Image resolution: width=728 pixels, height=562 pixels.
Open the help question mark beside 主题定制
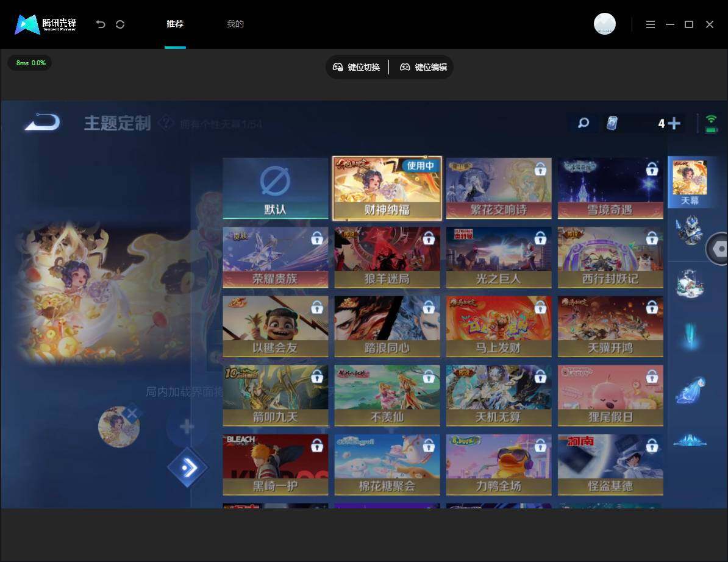point(165,123)
